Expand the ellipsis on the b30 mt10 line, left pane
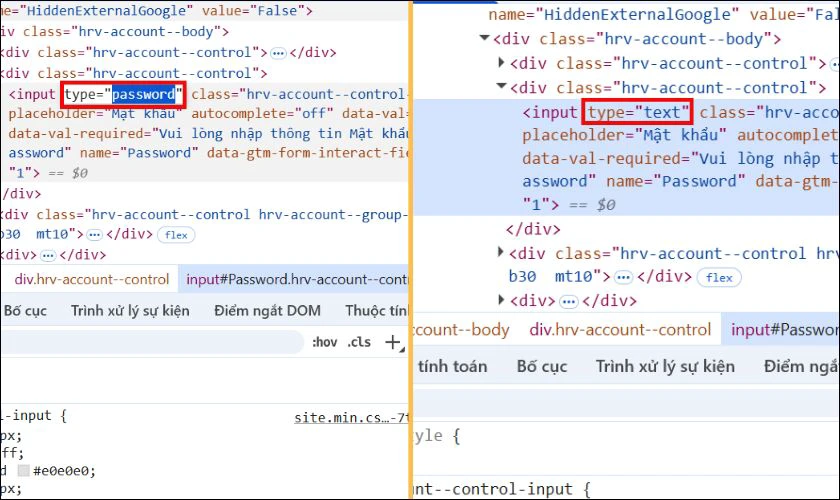The width and height of the screenshot is (840, 500). [x=94, y=235]
